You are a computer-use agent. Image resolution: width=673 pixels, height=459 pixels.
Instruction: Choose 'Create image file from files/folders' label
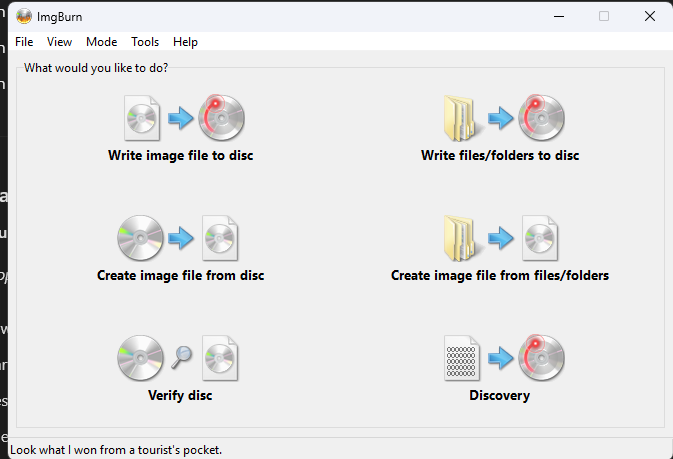click(x=500, y=275)
